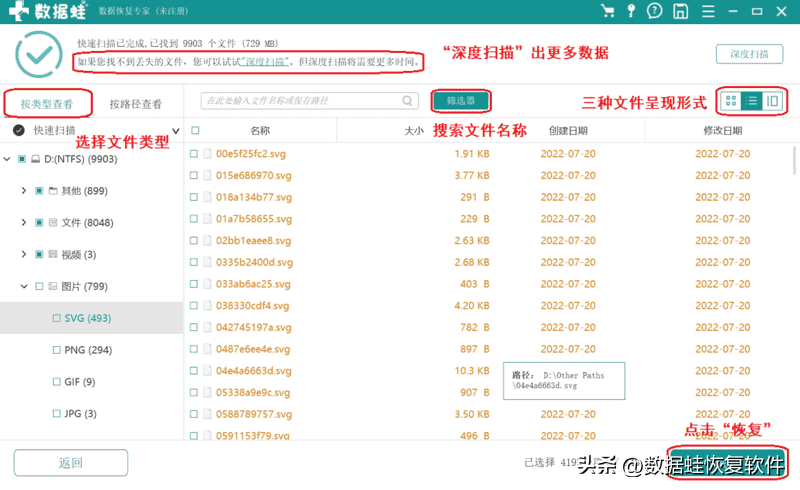The width and height of the screenshot is (800, 490).
Task: Toggle the 图片 (799) checkbox
Action: click(39, 286)
